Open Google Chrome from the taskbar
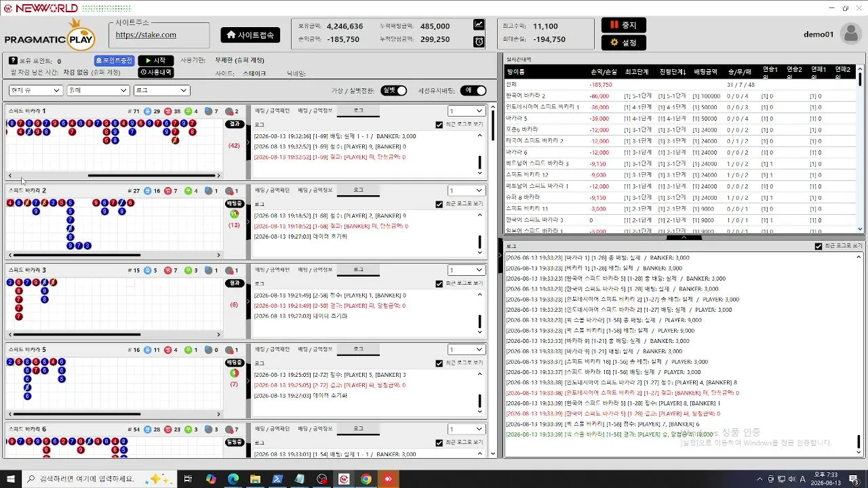 point(366,479)
